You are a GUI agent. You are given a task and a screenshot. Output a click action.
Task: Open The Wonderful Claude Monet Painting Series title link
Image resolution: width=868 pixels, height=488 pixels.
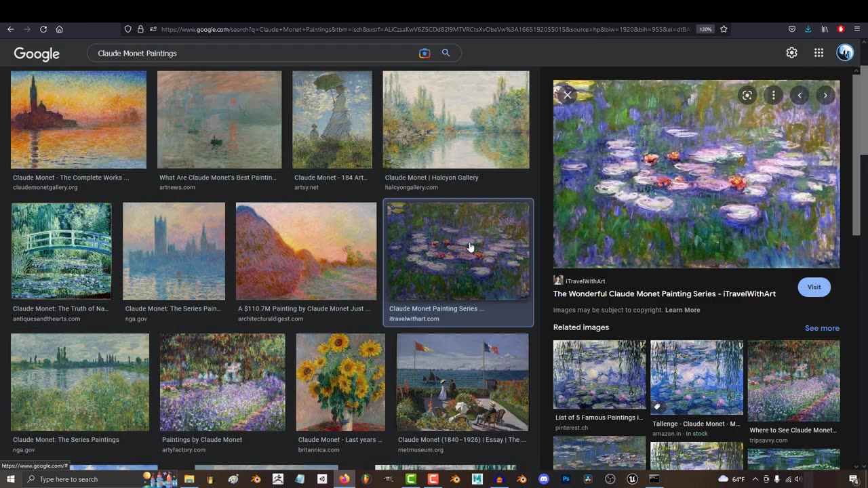click(x=664, y=293)
